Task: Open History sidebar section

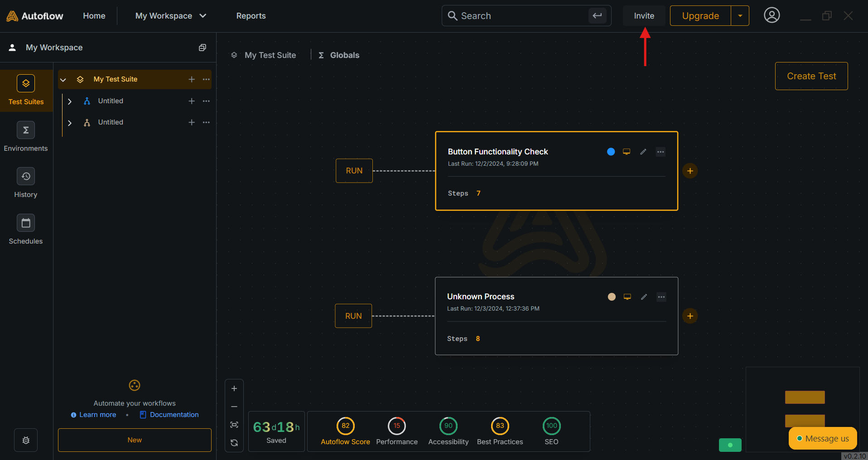Action: click(26, 183)
